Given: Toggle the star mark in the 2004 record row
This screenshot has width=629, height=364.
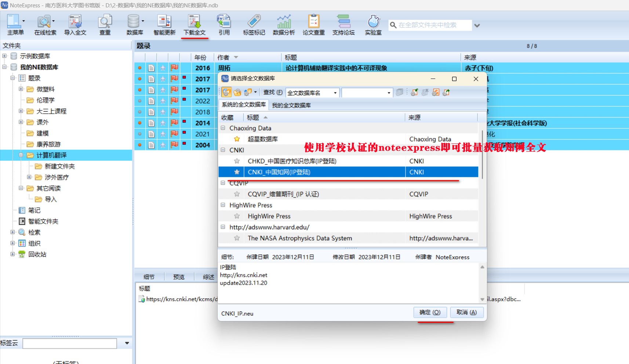Looking at the screenshot, I should pyautogui.click(x=163, y=145).
